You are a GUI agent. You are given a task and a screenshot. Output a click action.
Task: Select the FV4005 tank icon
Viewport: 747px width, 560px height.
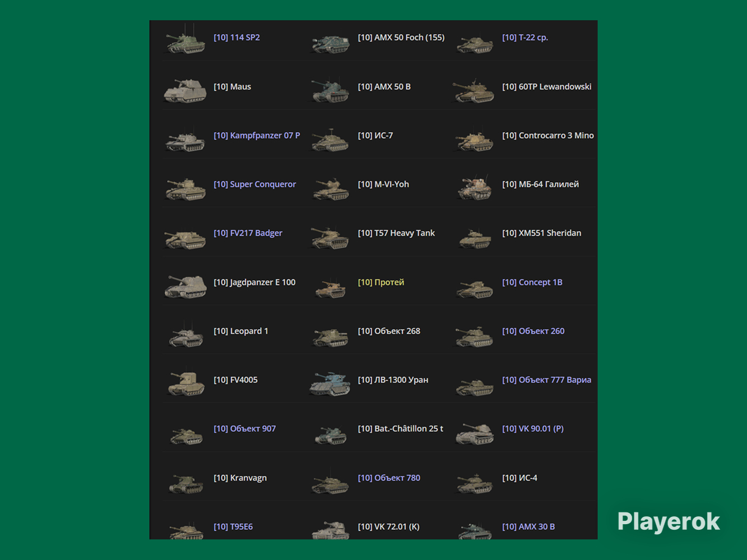[x=185, y=383]
